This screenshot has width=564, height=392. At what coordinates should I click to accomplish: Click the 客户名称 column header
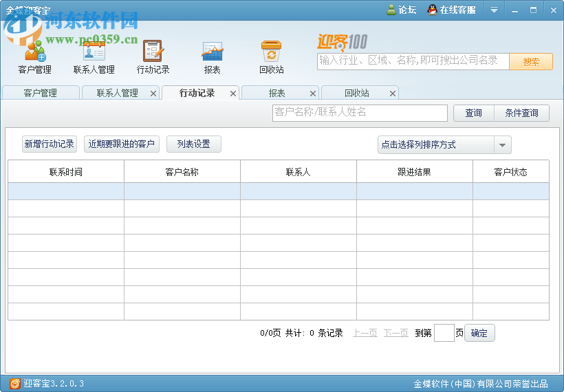click(182, 172)
